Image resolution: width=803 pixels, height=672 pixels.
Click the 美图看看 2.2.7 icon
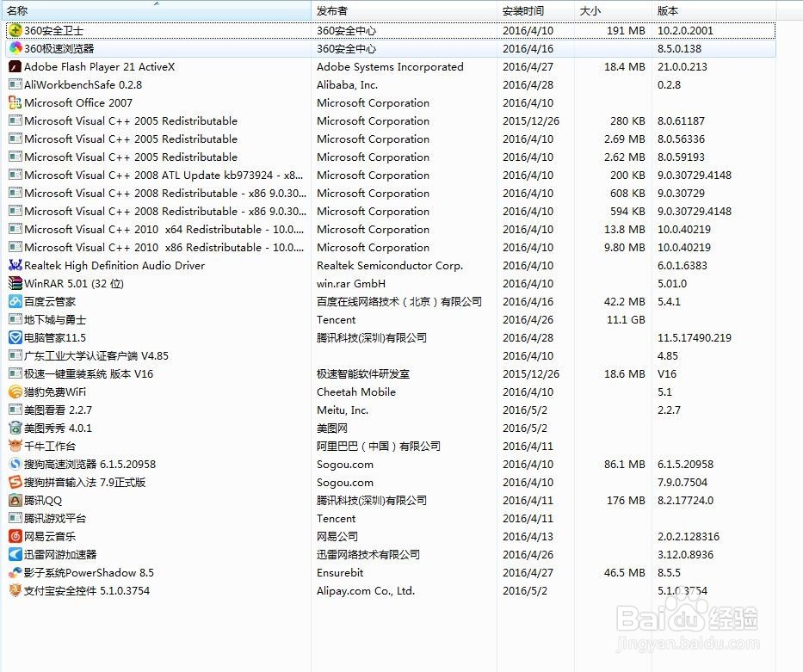[15, 410]
